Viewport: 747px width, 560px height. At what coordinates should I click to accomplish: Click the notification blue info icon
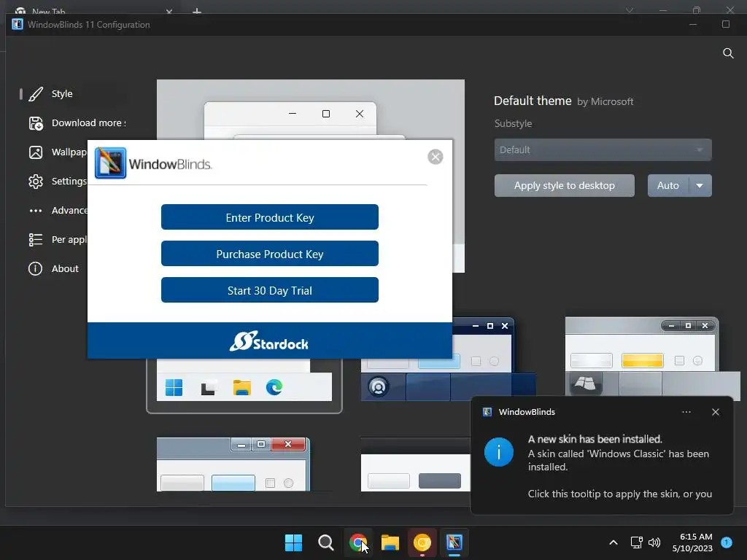tap(499, 452)
